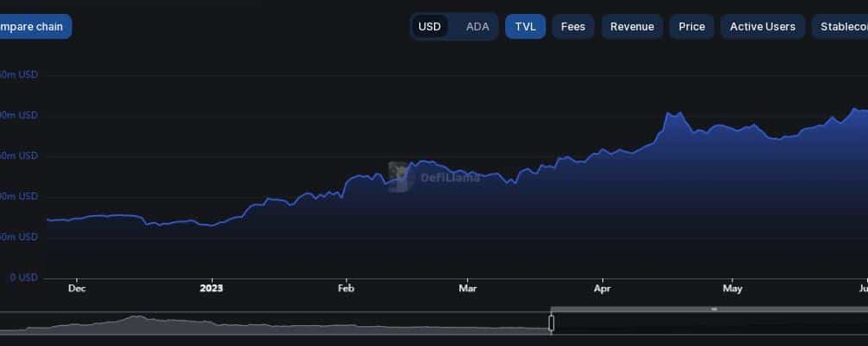Click the Mar label on time axis
Viewport: 868px width, 346px height.
click(468, 289)
